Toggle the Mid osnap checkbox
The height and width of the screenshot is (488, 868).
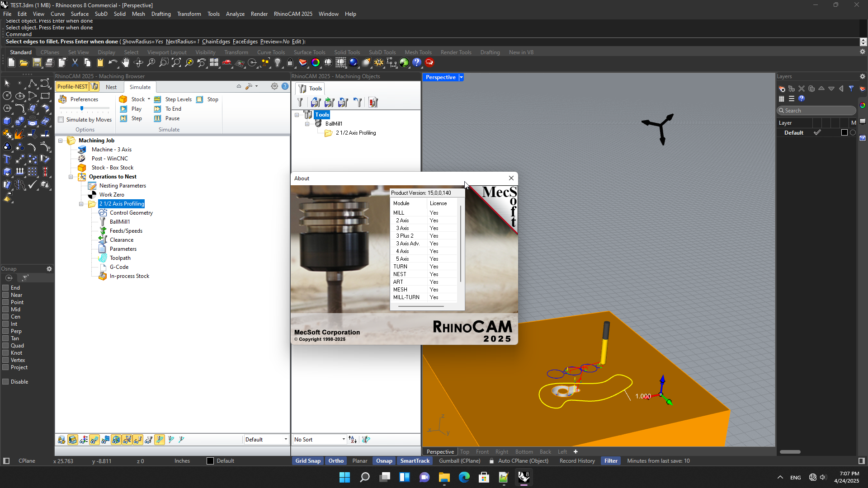5,310
